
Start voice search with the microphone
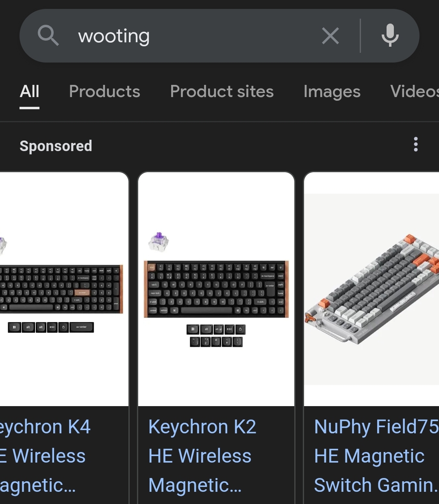pyautogui.click(x=390, y=36)
